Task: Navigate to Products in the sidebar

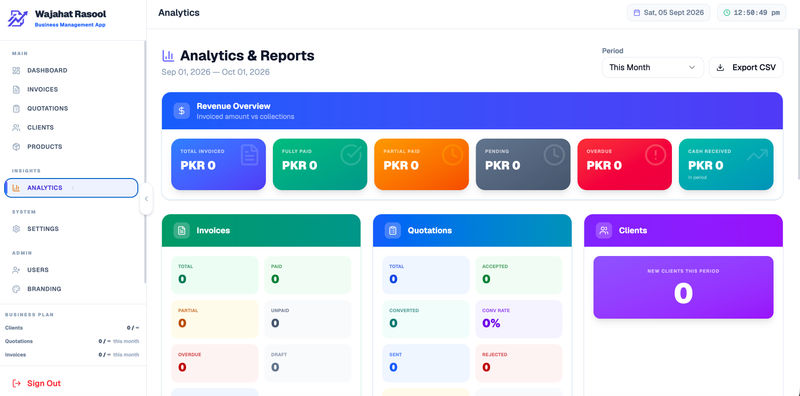Action: click(71, 147)
